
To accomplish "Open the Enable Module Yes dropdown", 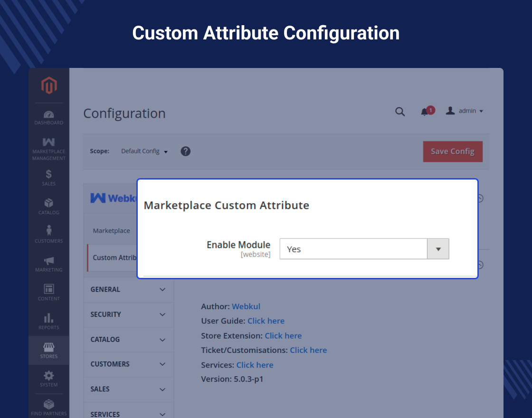I will pos(364,249).
